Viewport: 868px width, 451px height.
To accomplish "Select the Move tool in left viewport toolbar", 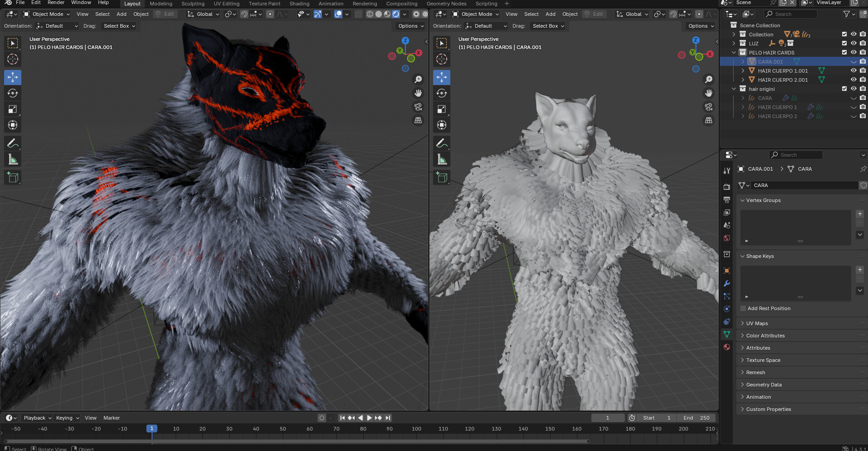I will pos(13,77).
